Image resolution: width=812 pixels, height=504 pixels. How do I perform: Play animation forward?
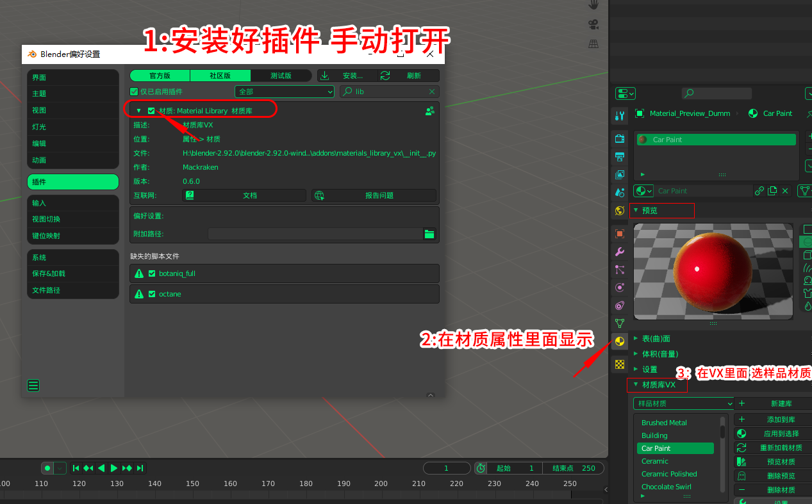(x=114, y=468)
